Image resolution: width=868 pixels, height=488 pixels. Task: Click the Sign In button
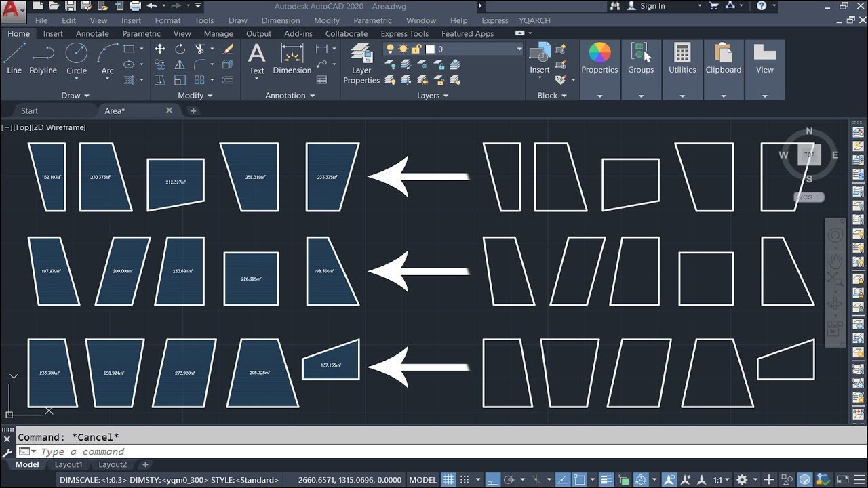[x=646, y=6]
